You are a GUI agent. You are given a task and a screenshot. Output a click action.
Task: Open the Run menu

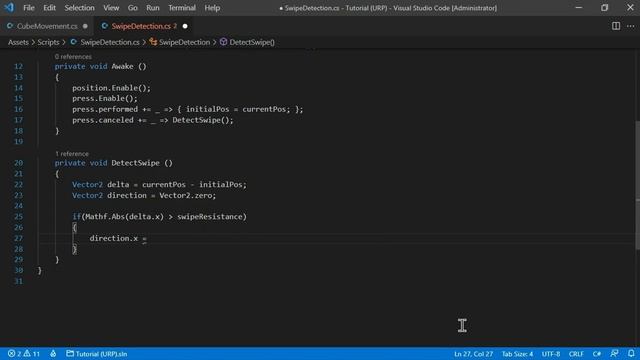[x=153, y=8]
